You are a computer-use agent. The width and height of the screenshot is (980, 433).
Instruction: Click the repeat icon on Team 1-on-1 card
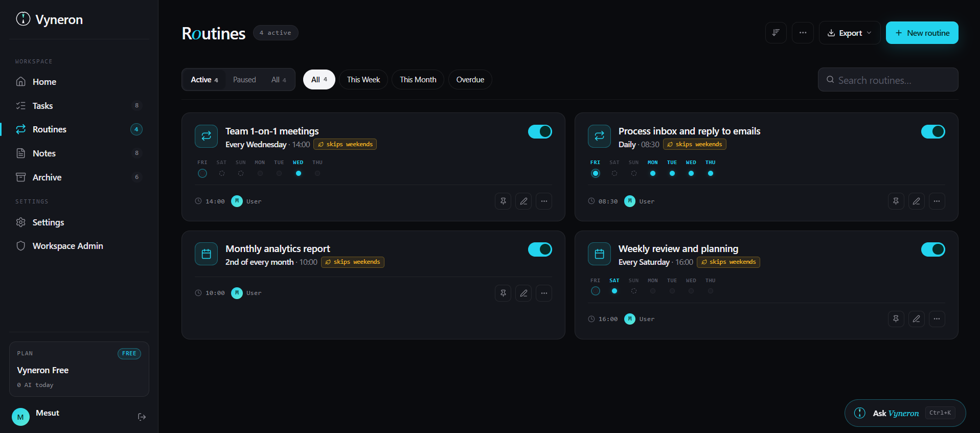click(206, 136)
